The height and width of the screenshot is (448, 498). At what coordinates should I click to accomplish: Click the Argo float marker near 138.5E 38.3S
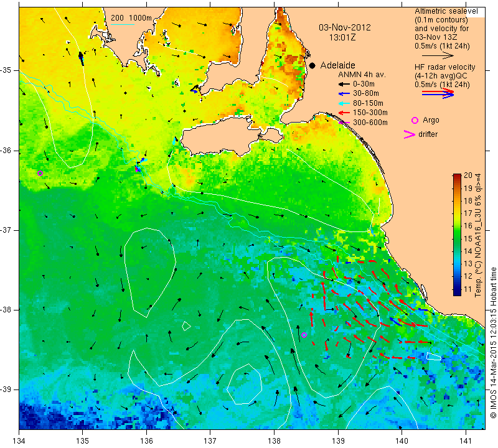pos(304,335)
